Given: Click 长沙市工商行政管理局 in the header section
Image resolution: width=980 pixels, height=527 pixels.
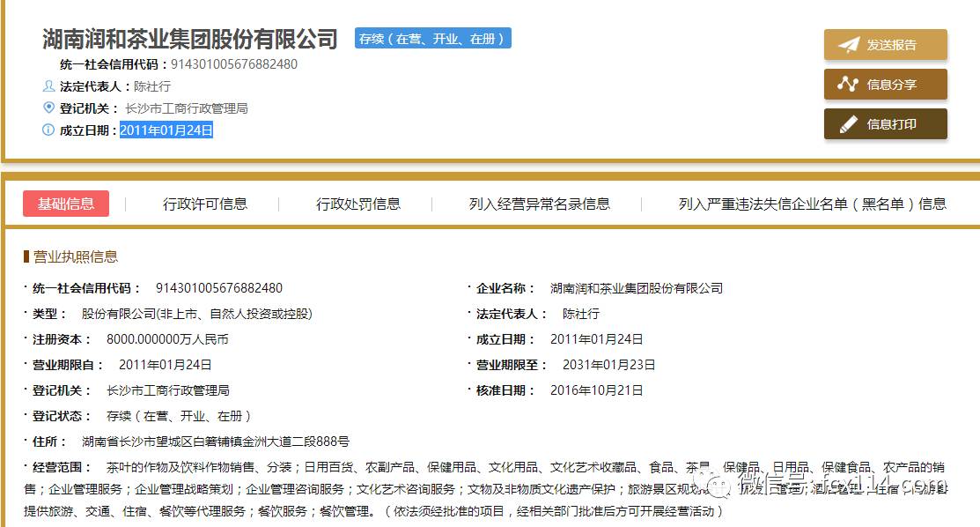Looking at the screenshot, I should (x=187, y=108).
